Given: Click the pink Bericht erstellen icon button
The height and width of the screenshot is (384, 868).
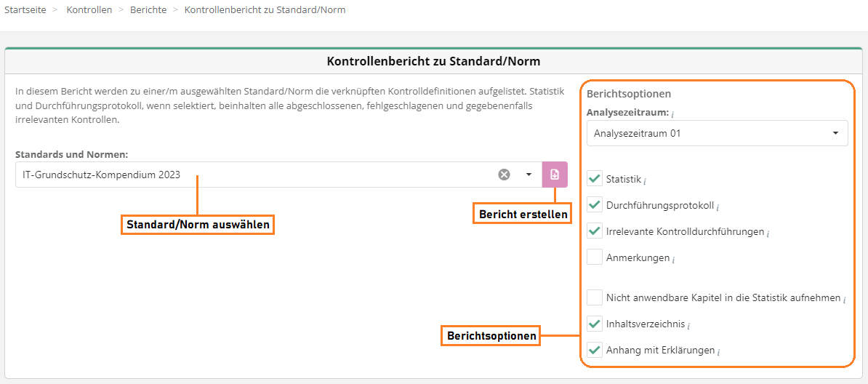Looking at the screenshot, I should click(x=555, y=175).
